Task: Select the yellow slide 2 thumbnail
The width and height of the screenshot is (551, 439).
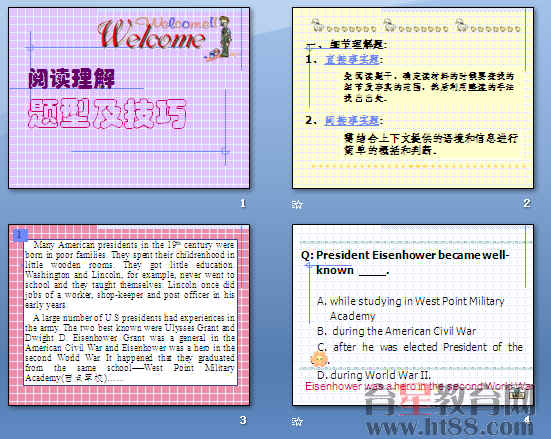Action: pyautogui.click(x=413, y=98)
